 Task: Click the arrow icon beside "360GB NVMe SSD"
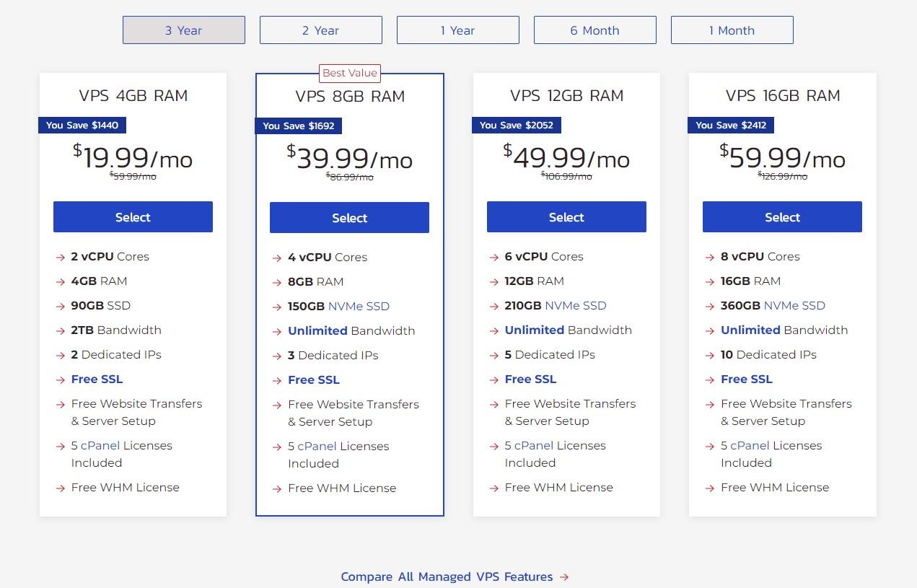(x=710, y=306)
